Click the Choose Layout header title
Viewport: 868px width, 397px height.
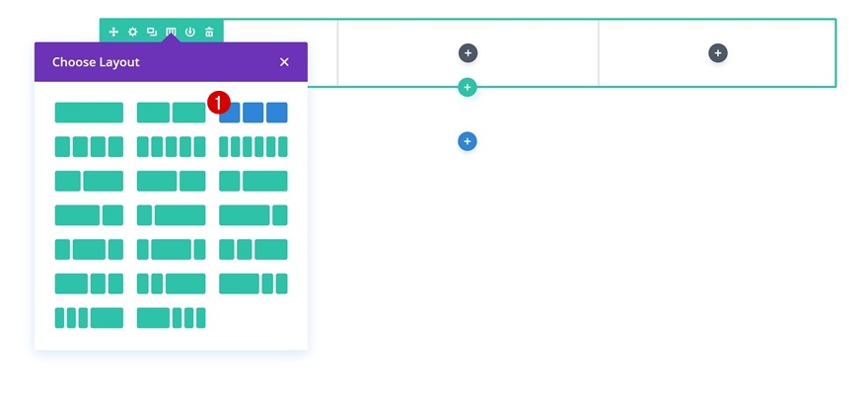tap(96, 62)
